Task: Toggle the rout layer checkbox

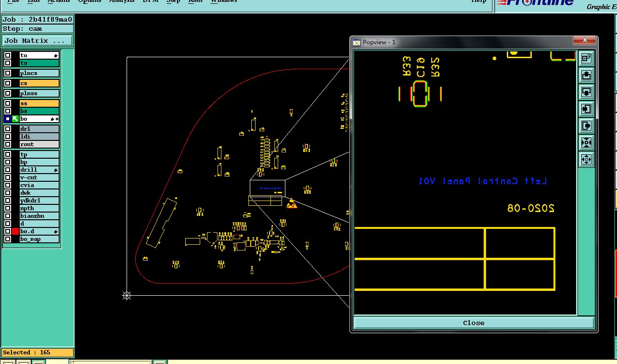Action: [8, 144]
